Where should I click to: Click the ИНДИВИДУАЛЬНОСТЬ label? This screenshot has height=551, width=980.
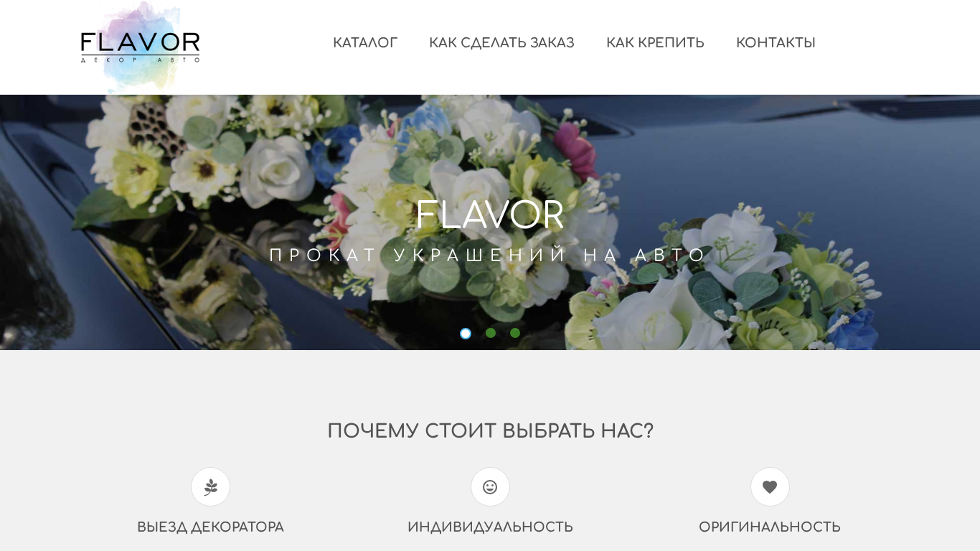[490, 527]
